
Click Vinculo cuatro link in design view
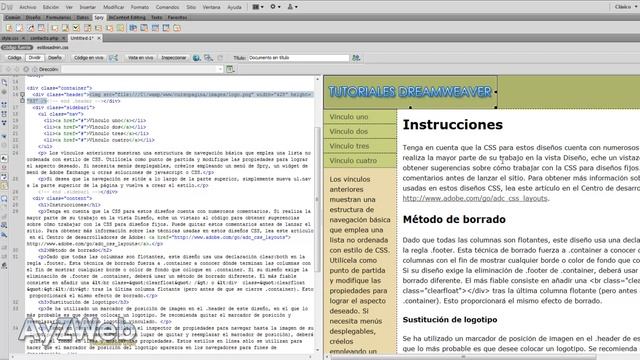pos(353,160)
